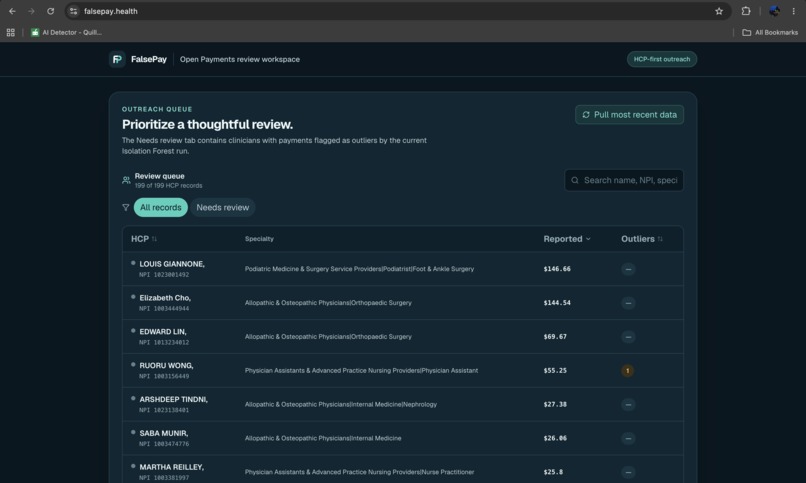
Task: Click the Specialty column header
Action: pos(259,239)
